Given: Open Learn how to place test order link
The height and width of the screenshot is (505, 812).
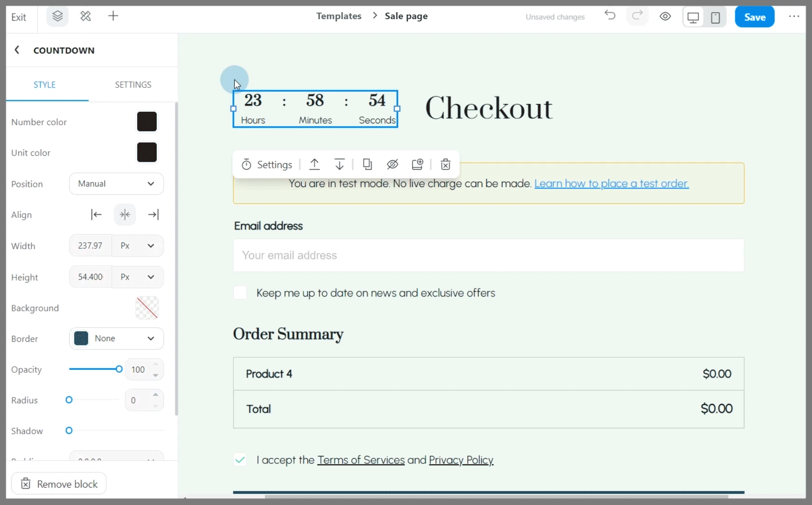Looking at the screenshot, I should tap(611, 183).
